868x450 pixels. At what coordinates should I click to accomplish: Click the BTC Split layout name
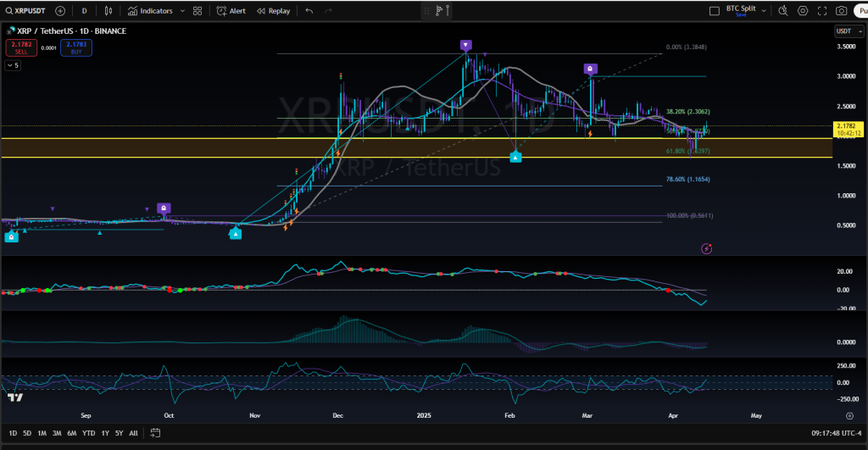pos(741,8)
